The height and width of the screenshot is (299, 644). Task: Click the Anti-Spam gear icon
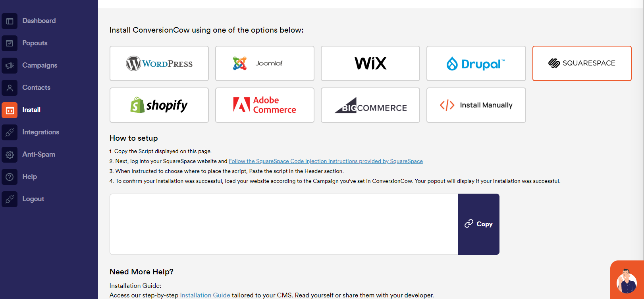(x=10, y=155)
